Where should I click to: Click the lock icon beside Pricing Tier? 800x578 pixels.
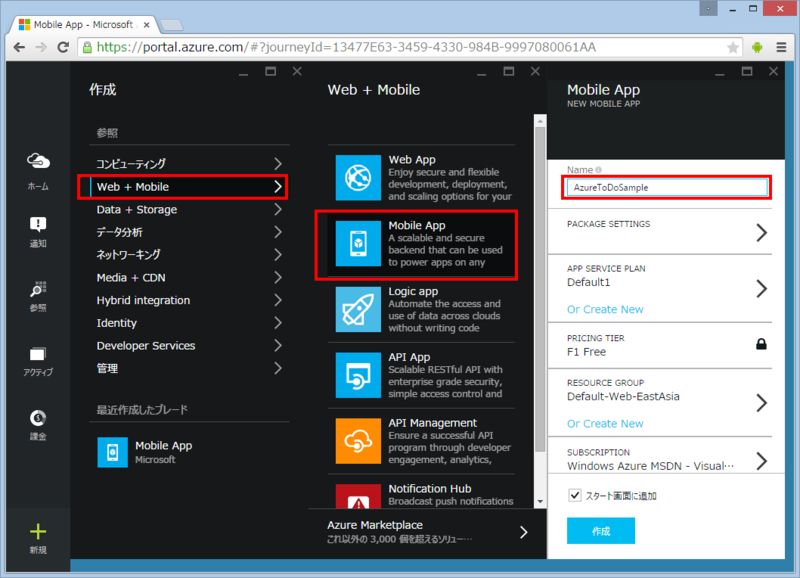click(761, 344)
